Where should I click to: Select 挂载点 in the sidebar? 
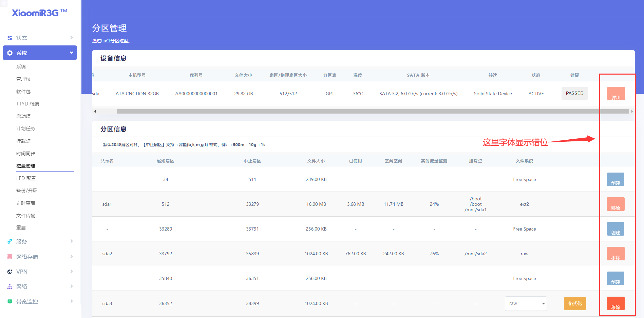coord(23,141)
